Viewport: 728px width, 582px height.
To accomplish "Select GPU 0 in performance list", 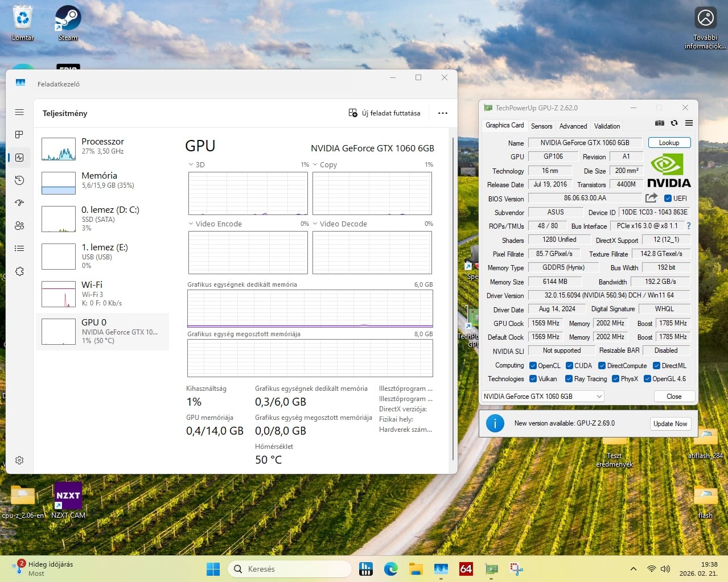I will [102, 331].
